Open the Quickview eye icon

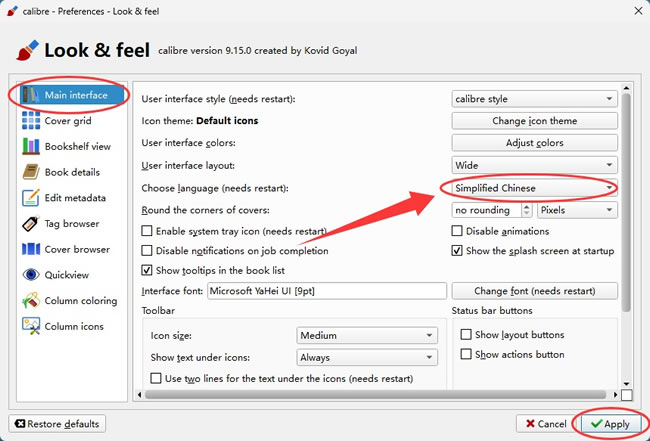[31, 275]
